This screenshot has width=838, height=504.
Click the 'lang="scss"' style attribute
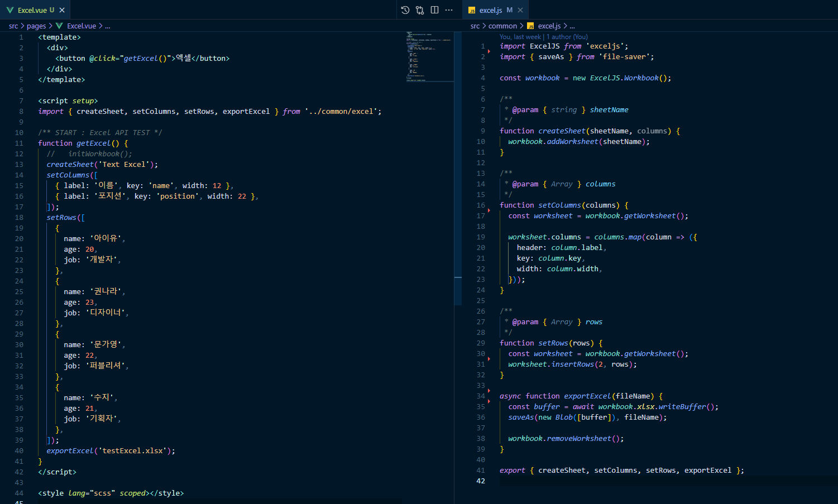92,493
